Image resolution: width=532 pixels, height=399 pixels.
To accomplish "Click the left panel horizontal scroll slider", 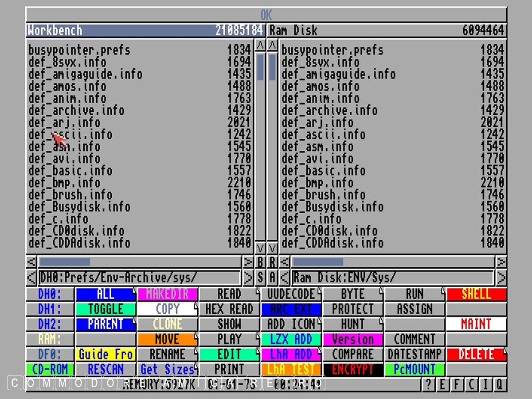I will tap(65, 262).
